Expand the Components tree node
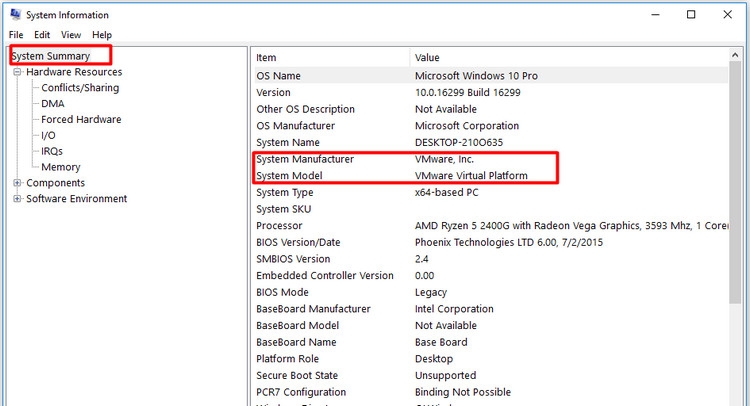 click(x=17, y=183)
